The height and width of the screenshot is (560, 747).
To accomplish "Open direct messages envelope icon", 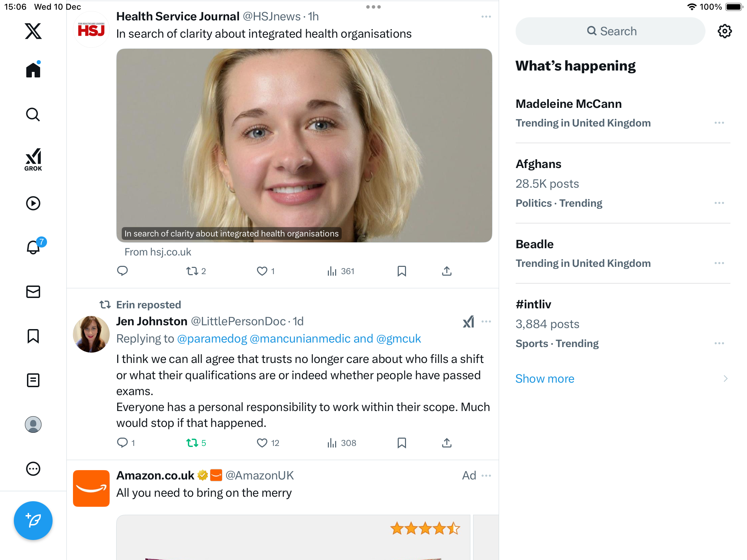I will (x=33, y=292).
